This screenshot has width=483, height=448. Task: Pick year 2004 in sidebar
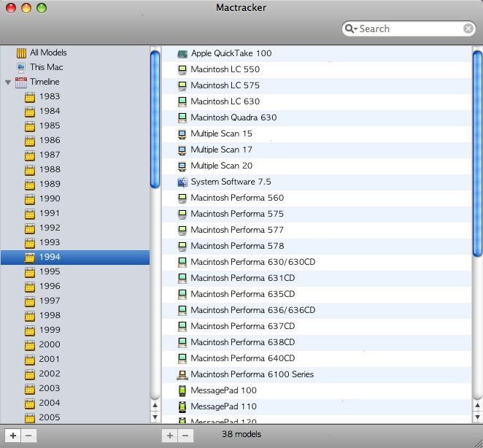75,403
